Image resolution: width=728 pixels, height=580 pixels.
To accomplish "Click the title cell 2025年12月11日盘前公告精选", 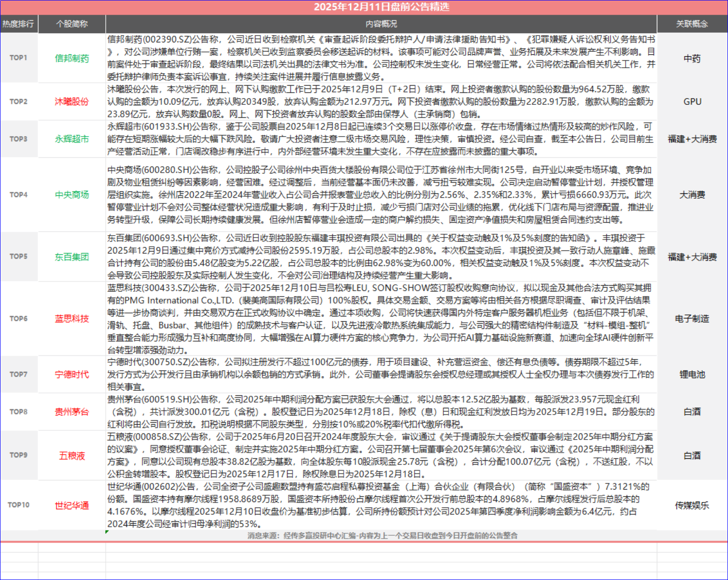I will [381, 7].
